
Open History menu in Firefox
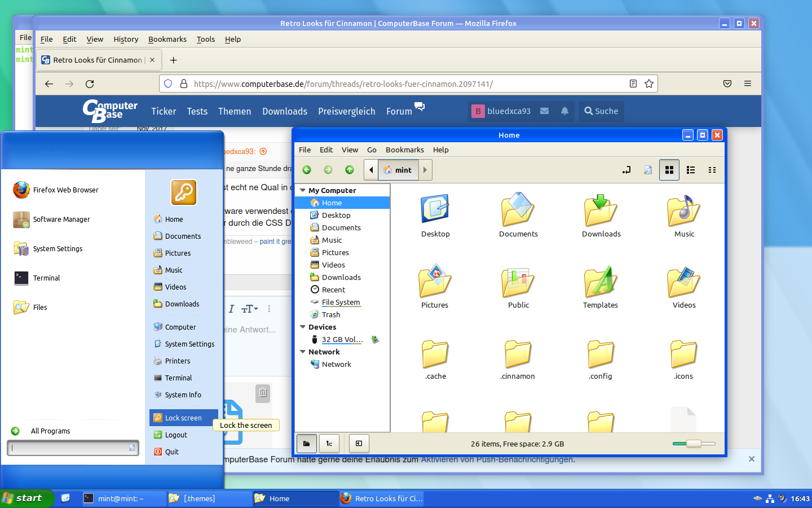click(126, 39)
